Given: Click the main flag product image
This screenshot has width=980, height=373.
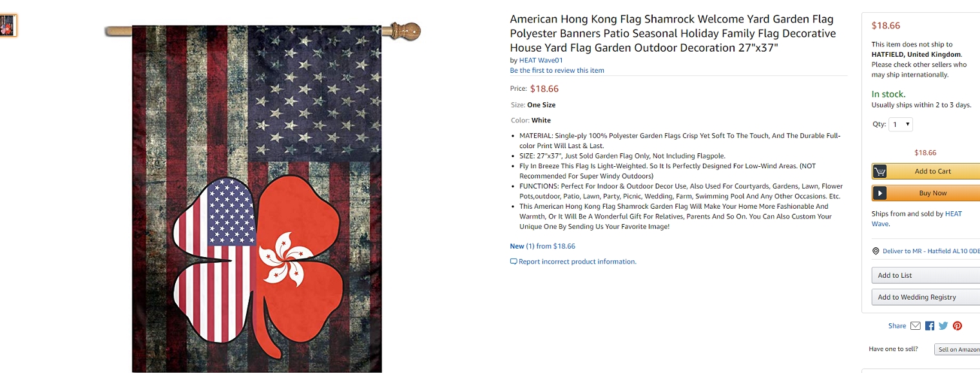Looking at the screenshot, I should click(x=256, y=198).
